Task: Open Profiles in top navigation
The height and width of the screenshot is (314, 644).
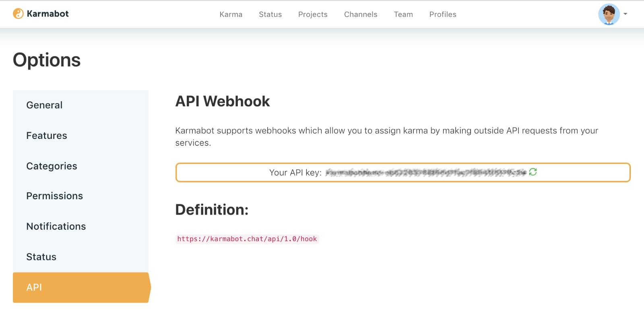Action: [x=443, y=14]
